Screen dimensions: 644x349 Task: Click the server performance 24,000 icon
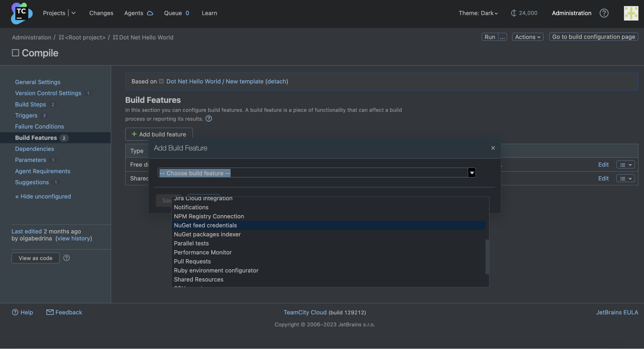[513, 12]
